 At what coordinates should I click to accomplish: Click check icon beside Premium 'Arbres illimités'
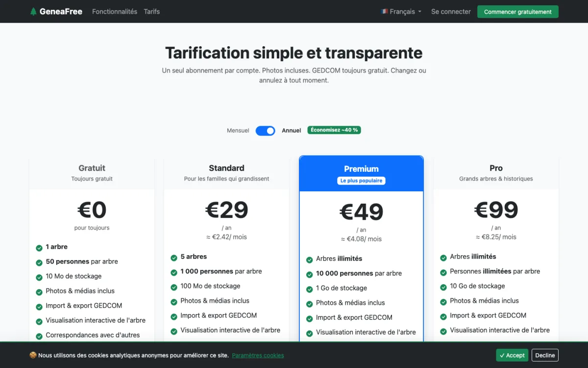click(x=310, y=260)
